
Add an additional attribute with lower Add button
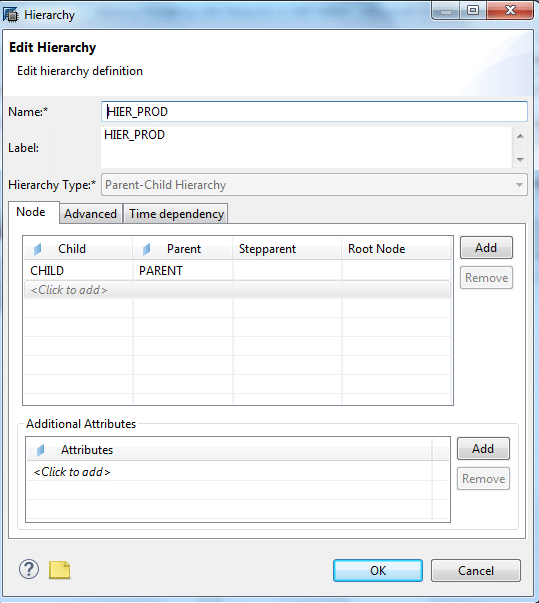point(483,449)
